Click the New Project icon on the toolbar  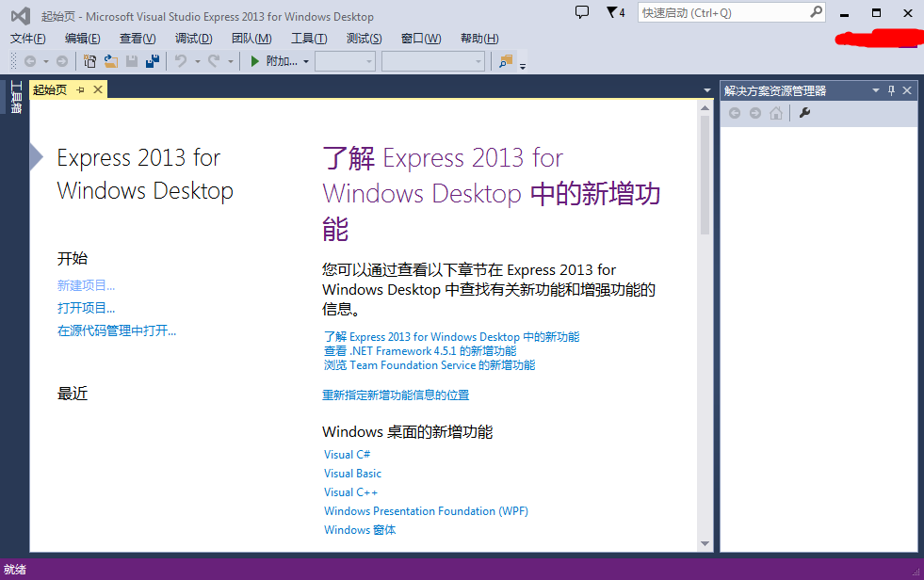point(90,61)
